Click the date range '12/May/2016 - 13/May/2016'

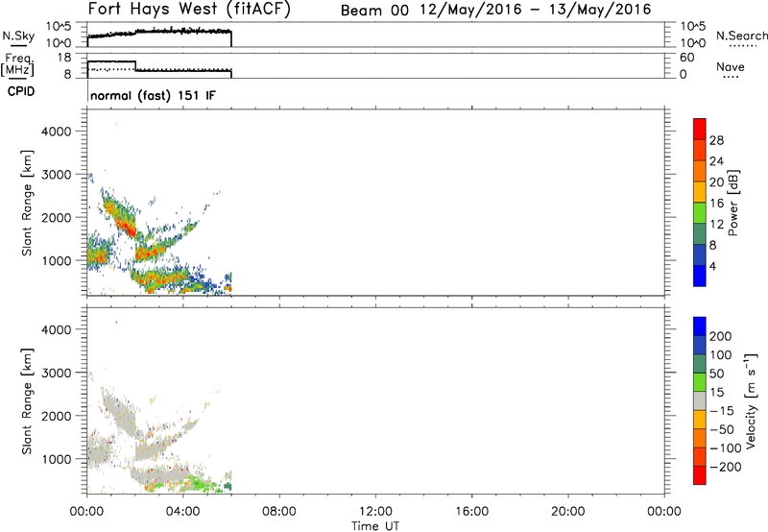(x=536, y=10)
